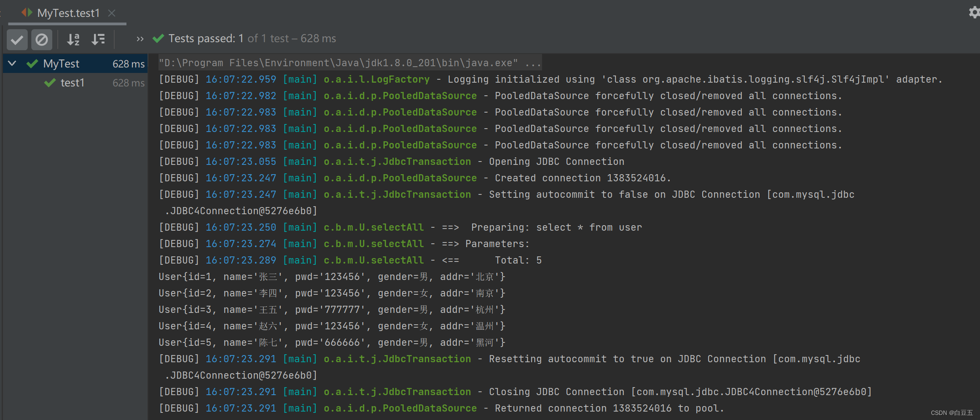
Task: Click the green passed checkmark beside MyTest
Action: pyautogui.click(x=32, y=64)
